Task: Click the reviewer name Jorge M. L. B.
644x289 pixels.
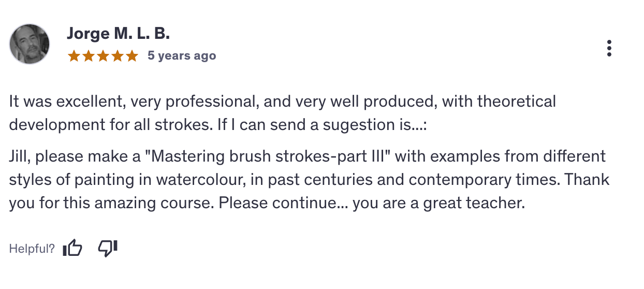Action: click(x=118, y=34)
